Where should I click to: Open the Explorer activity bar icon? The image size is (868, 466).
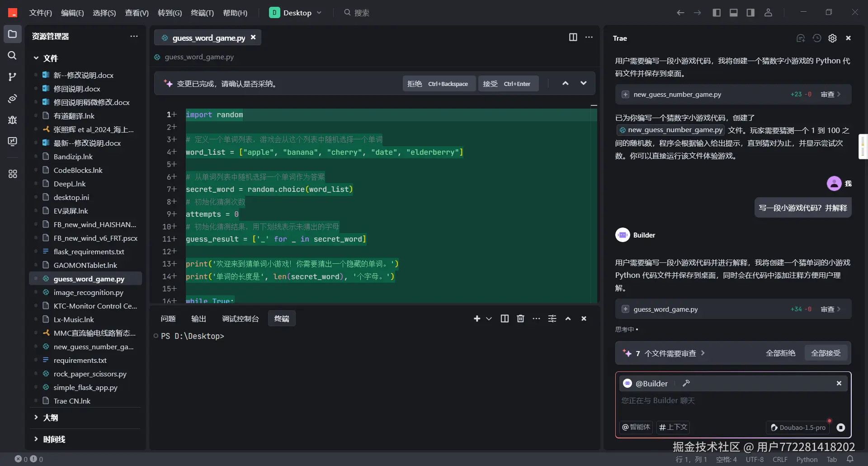point(13,34)
